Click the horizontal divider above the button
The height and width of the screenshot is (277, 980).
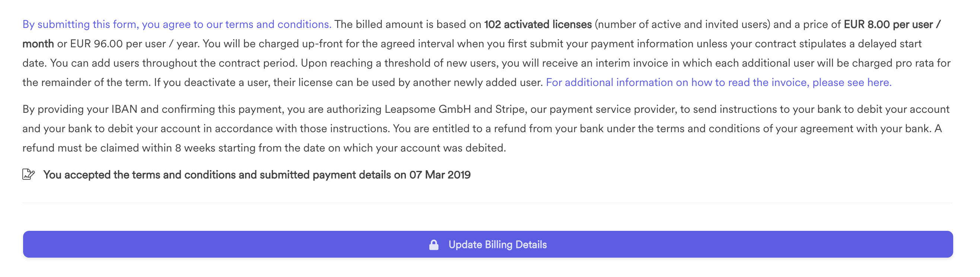[x=488, y=203]
